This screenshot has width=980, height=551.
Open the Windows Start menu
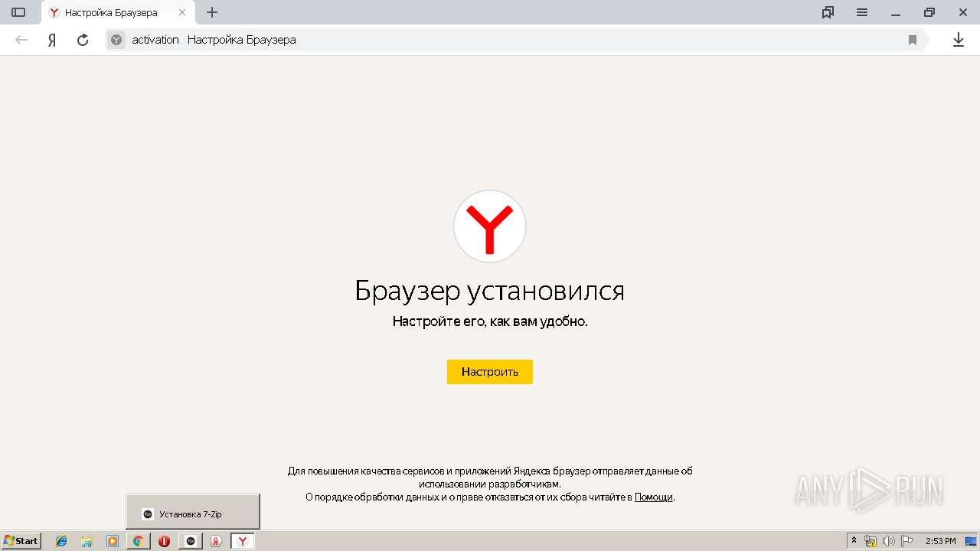21,541
